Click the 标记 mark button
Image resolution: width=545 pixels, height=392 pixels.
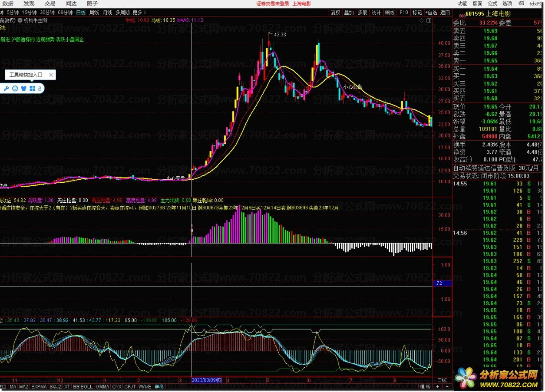click(x=417, y=13)
